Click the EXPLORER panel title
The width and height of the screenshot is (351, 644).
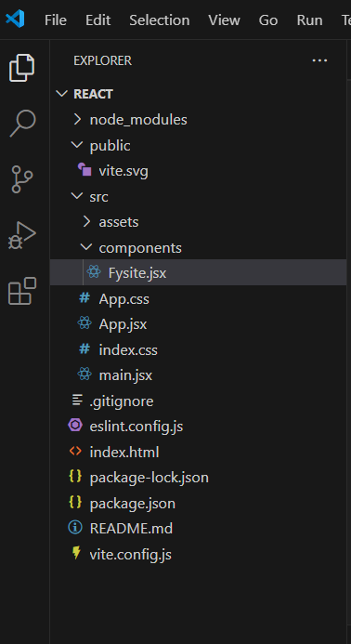(103, 60)
